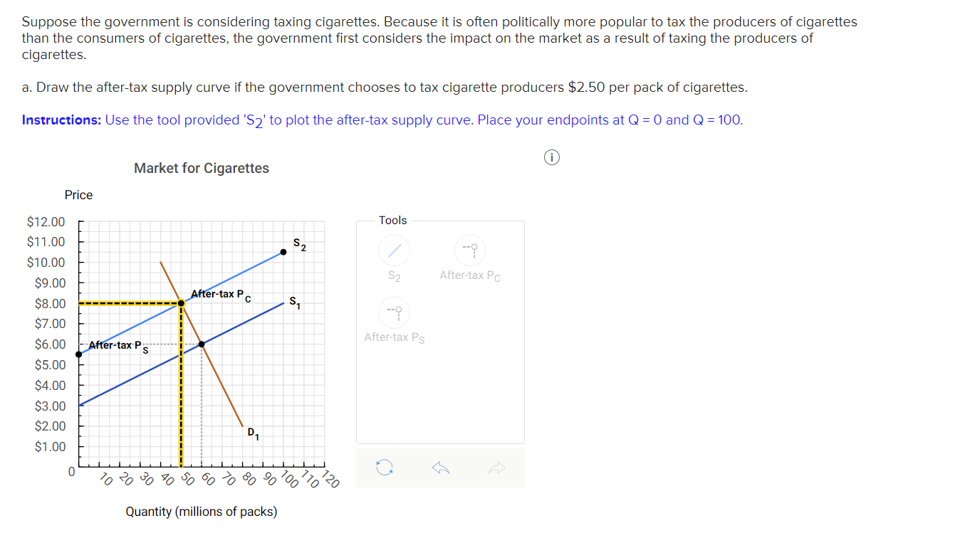960x560 pixels.
Task: Select the After-tax Pc point tool
Action: (469, 250)
